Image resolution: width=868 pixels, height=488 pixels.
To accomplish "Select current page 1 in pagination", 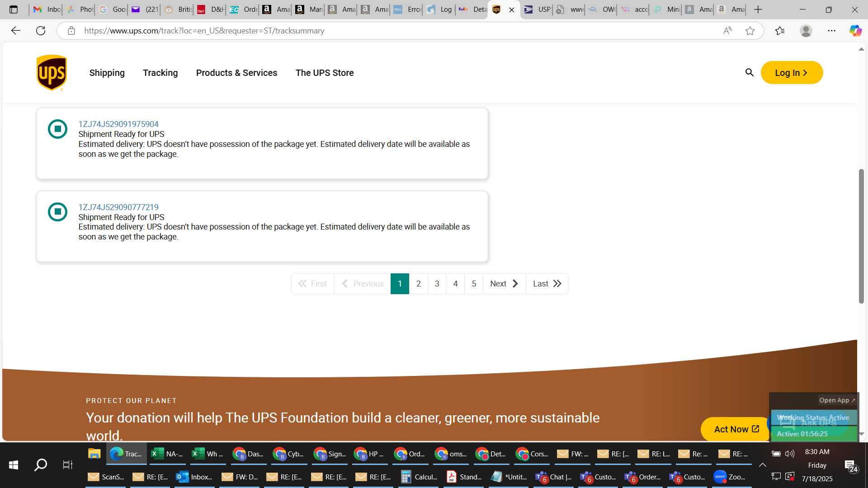I will click(x=400, y=284).
